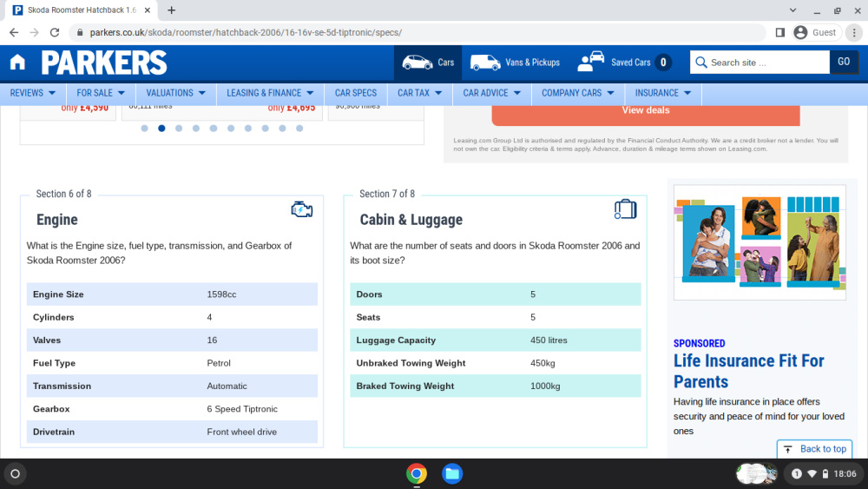Expand the For Sale dropdown
Image resolution: width=868 pixels, height=489 pixels.
[x=101, y=93]
